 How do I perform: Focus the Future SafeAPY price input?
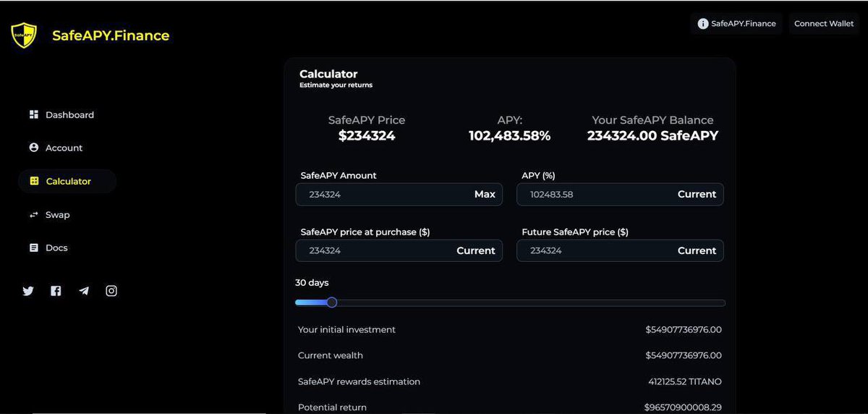(620, 250)
